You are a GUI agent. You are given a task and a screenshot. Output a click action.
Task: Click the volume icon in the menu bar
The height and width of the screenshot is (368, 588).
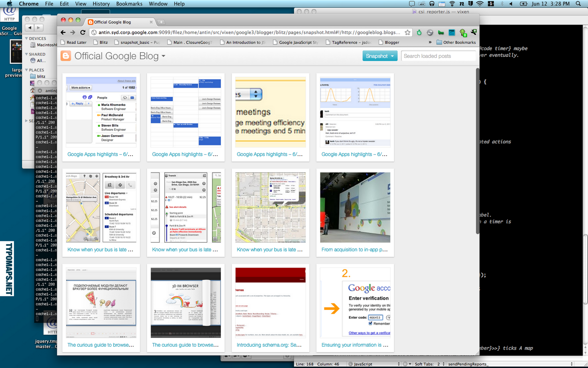click(x=511, y=4)
